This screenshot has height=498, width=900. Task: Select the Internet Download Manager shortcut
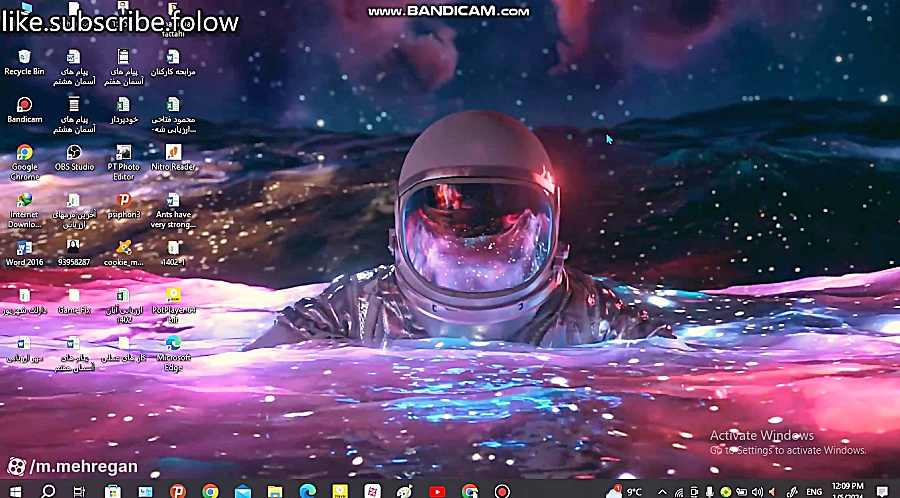click(x=24, y=211)
